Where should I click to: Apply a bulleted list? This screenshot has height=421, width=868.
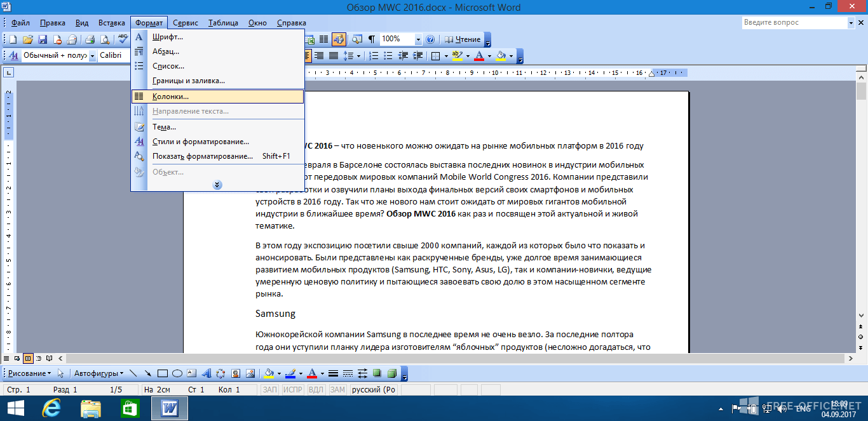pos(388,56)
